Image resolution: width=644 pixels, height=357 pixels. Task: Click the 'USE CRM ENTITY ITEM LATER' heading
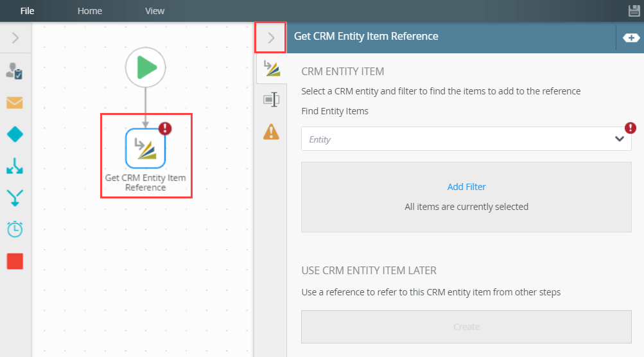point(369,271)
